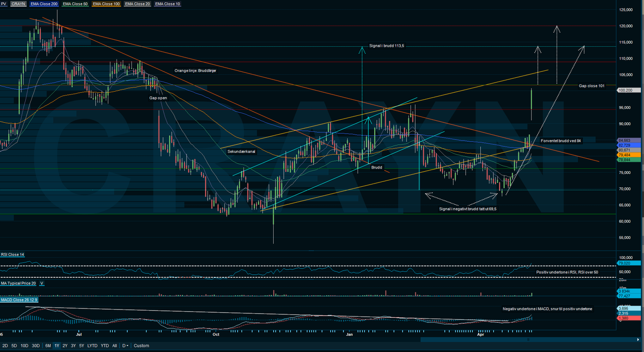Click the blue 82,729 EMA price tag
This screenshot has width=644, height=352.
(x=628, y=145)
